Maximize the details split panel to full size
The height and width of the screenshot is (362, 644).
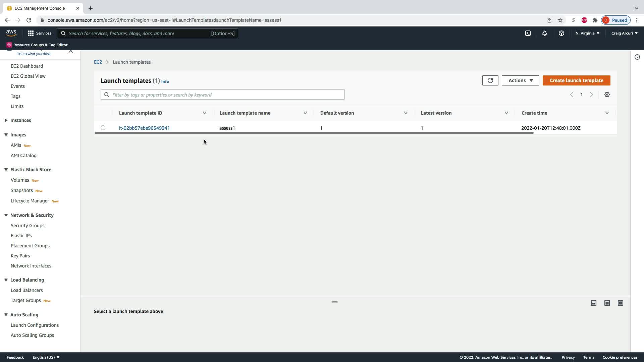[620, 303]
